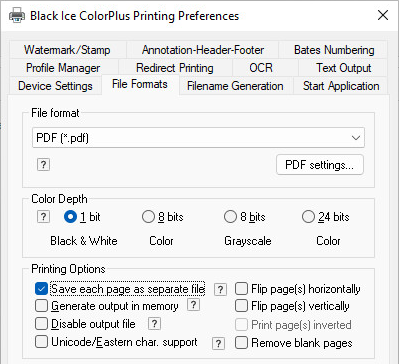Open help for Save each page as separate file
The image size is (399, 364).
click(x=220, y=289)
